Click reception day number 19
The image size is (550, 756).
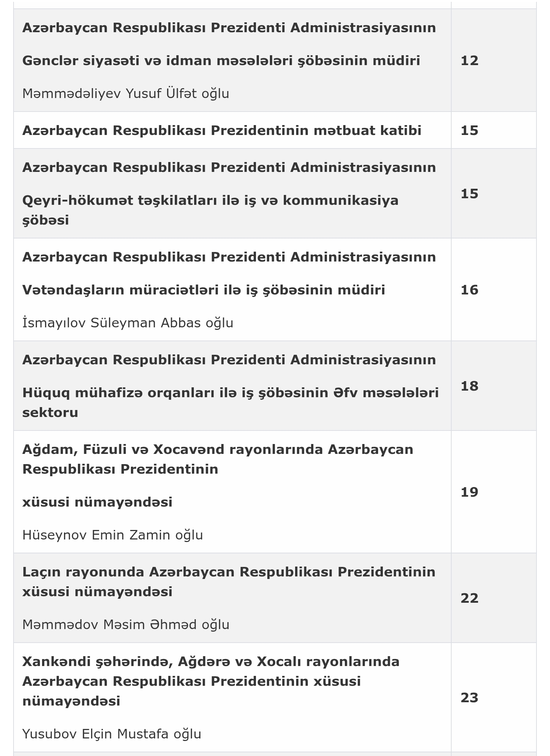[470, 492]
